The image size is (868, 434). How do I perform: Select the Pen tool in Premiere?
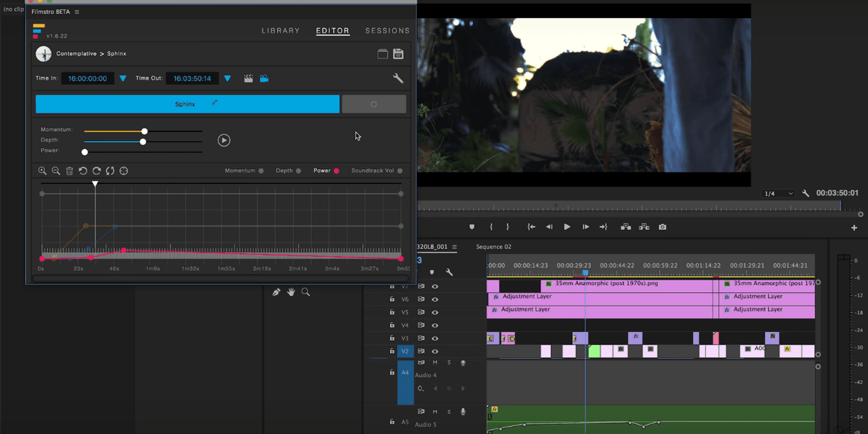(x=276, y=292)
